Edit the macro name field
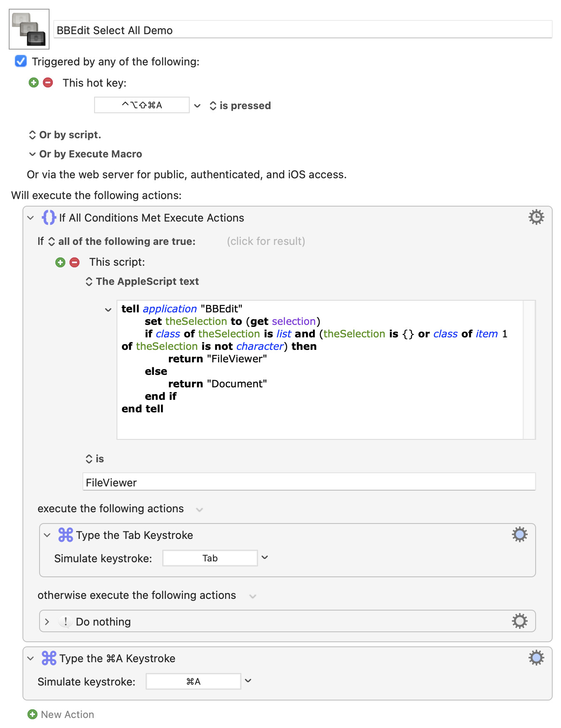561x728 pixels. click(x=303, y=30)
